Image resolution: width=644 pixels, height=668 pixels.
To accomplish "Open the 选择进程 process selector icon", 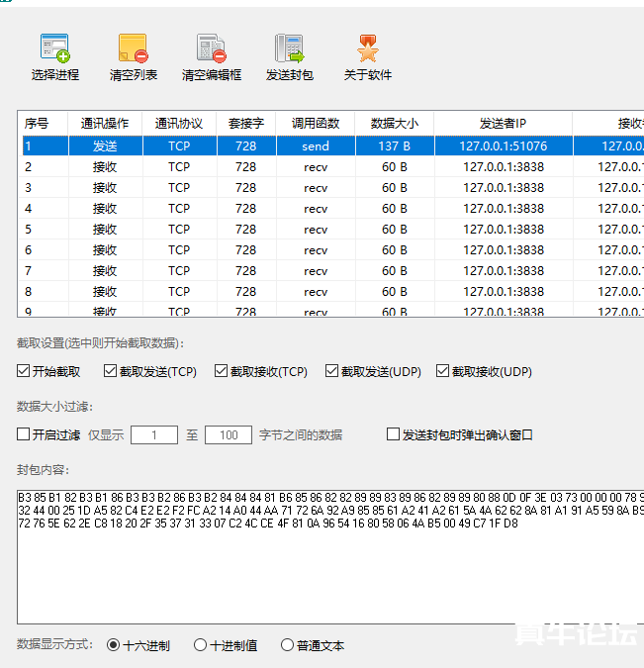I will click(x=55, y=48).
